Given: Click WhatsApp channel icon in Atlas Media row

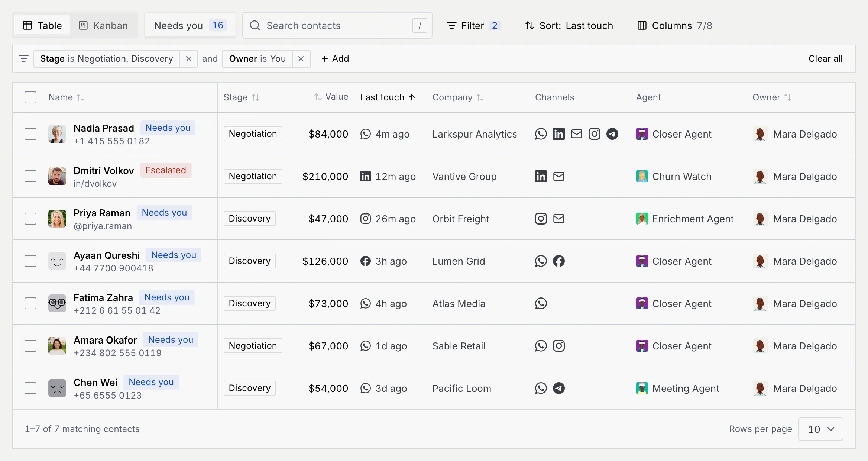Looking at the screenshot, I should point(541,303).
